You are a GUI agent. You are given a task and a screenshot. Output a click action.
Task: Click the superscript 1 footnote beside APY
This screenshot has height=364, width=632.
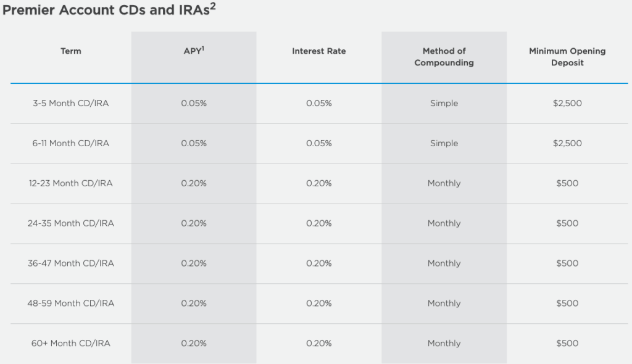[203, 49]
